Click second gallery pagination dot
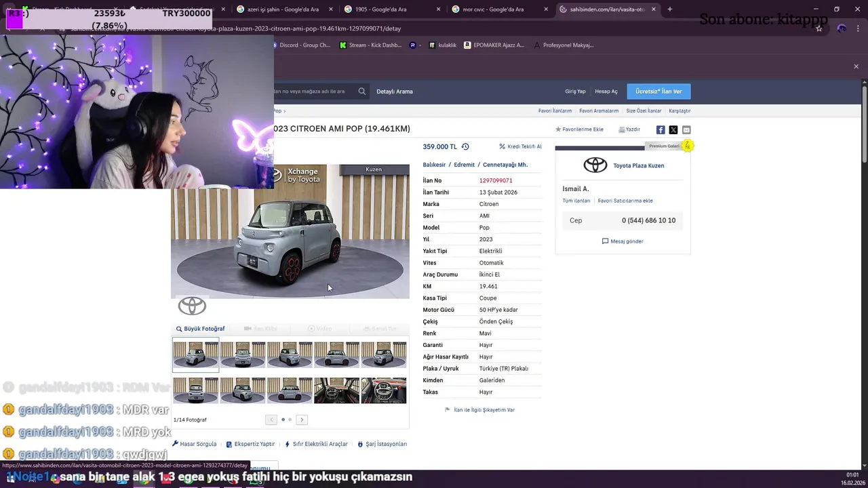Image resolution: width=868 pixels, height=488 pixels. [x=290, y=420]
